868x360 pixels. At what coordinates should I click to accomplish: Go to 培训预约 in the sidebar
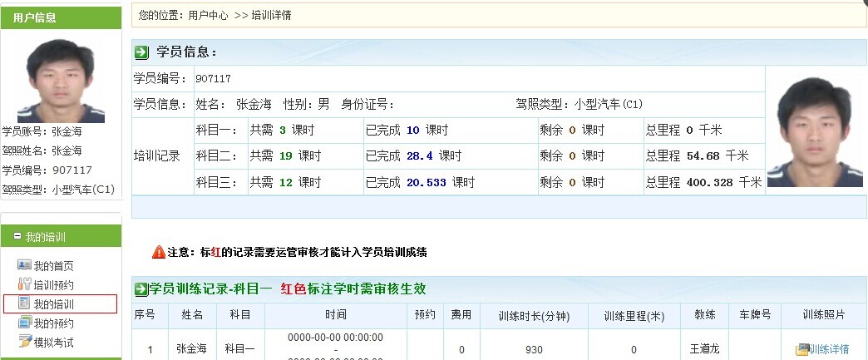53,285
